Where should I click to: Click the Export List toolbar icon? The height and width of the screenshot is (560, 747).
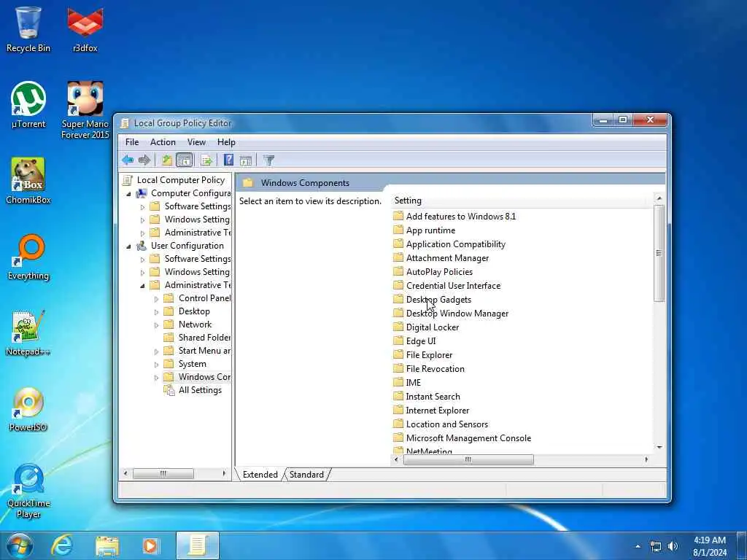point(206,160)
